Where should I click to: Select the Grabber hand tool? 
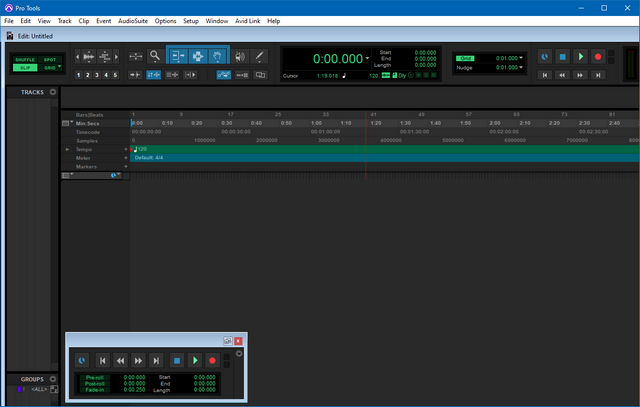coord(216,57)
